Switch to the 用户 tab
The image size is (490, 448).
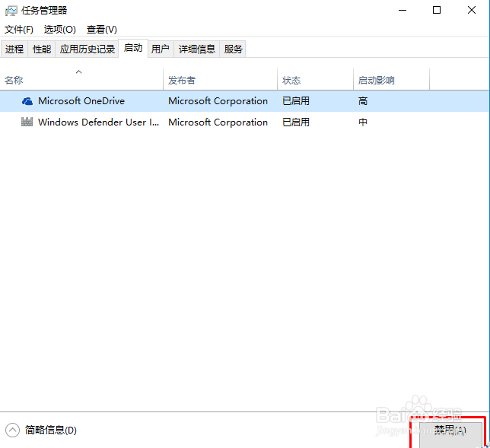(161, 49)
